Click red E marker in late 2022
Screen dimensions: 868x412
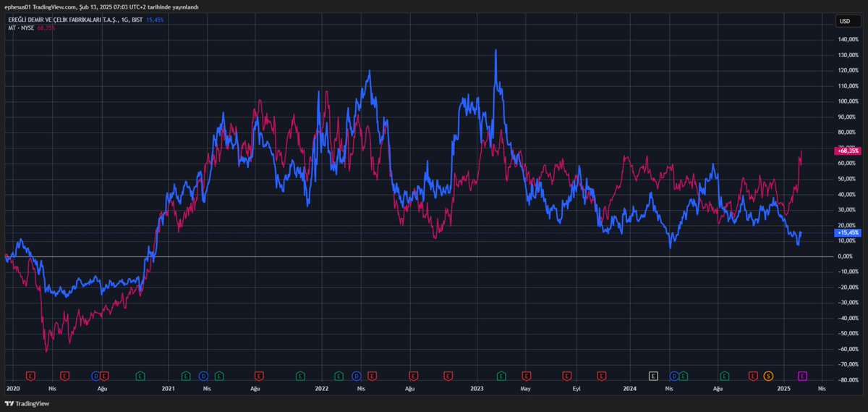(448, 376)
